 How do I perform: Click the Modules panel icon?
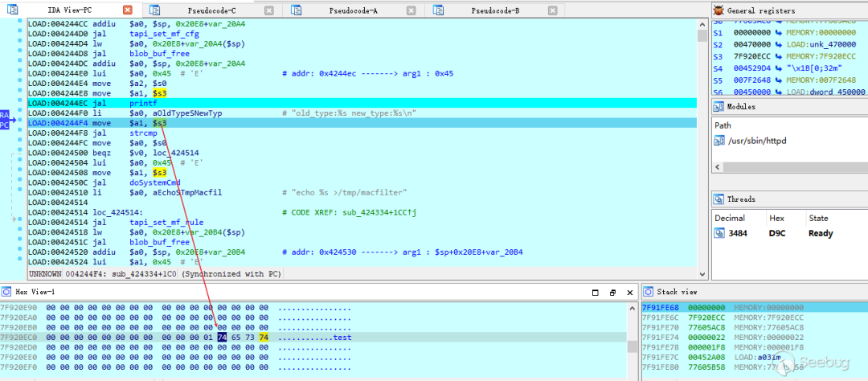point(719,106)
